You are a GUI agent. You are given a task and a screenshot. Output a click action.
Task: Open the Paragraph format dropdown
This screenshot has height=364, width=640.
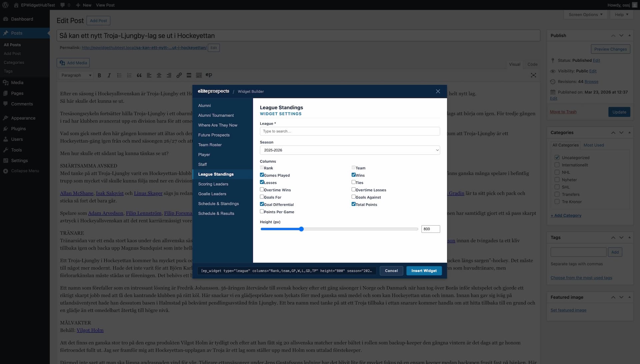click(x=76, y=75)
